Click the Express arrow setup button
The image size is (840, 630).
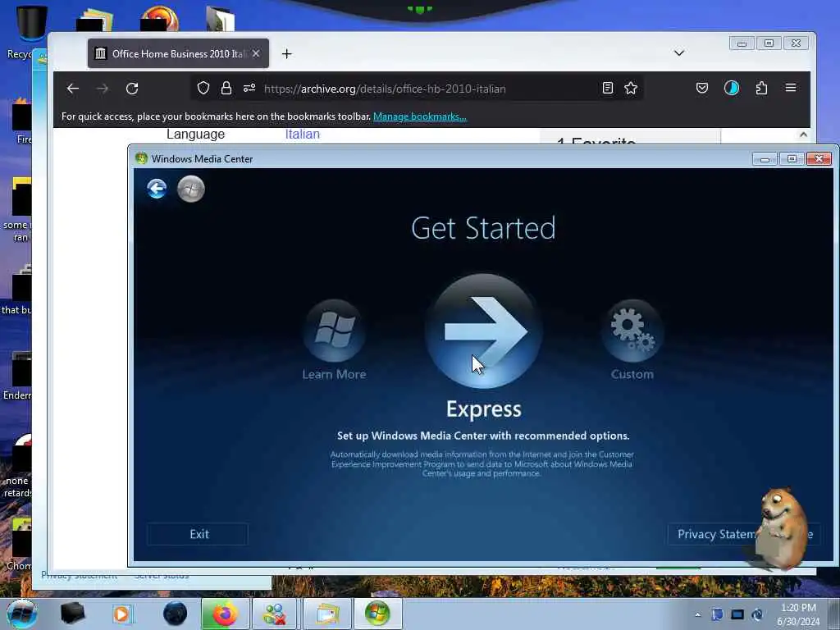[483, 331]
